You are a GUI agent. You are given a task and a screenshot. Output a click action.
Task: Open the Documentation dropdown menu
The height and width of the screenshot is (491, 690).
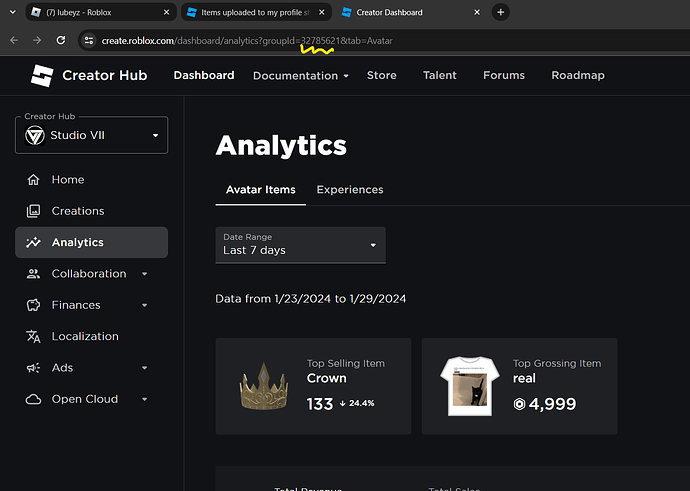click(301, 76)
